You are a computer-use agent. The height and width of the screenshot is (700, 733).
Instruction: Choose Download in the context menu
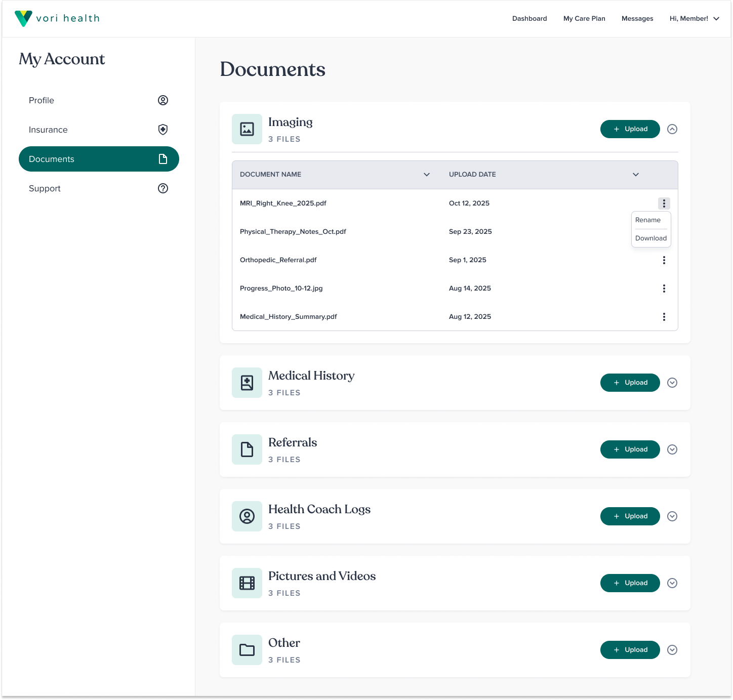pyautogui.click(x=651, y=238)
